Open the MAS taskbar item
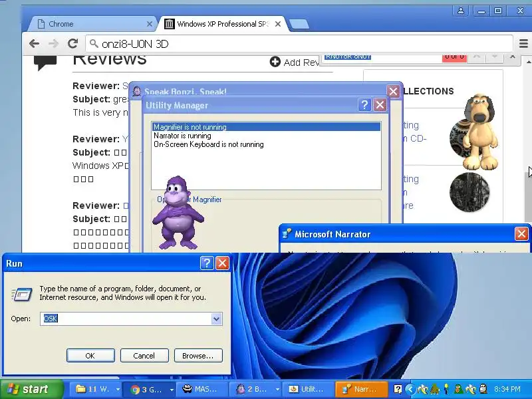The image size is (532, 399). pos(203,389)
